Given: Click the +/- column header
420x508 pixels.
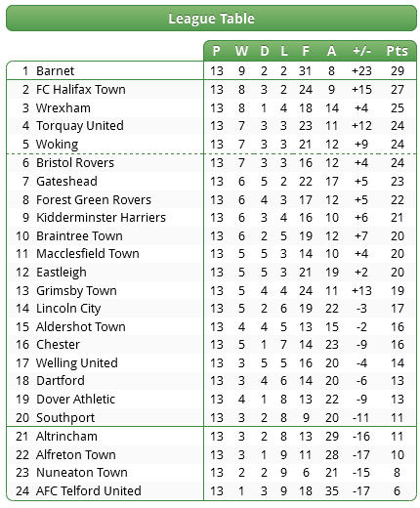Looking at the screenshot, I should (x=361, y=51).
